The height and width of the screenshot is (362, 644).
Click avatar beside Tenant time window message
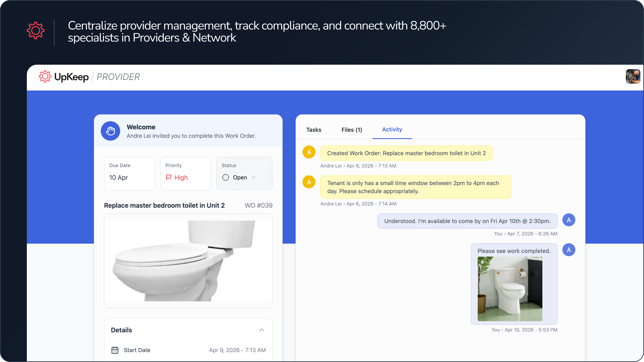point(309,182)
